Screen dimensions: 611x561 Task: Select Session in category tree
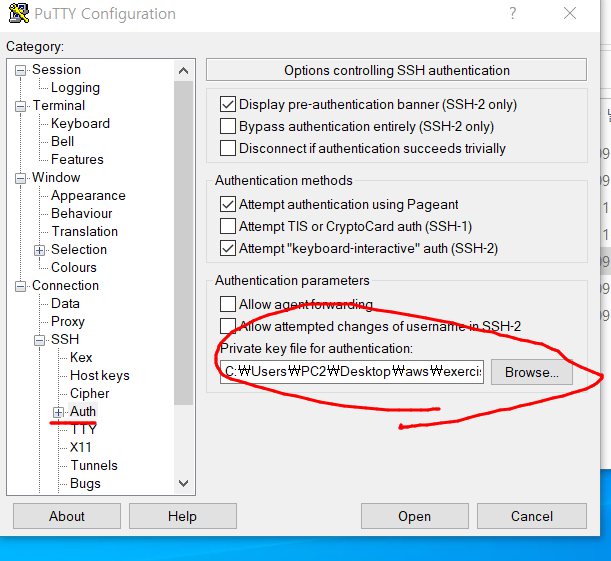tap(57, 69)
